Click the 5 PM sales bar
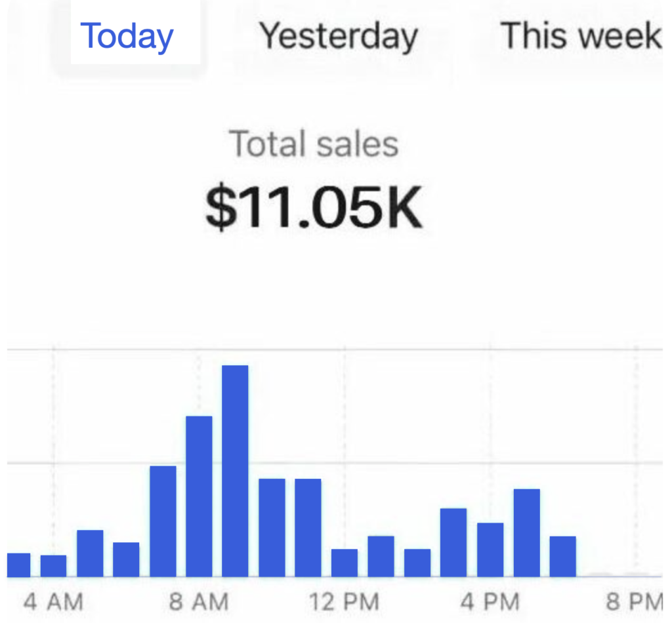The height and width of the screenshot is (623, 672). [x=527, y=533]
